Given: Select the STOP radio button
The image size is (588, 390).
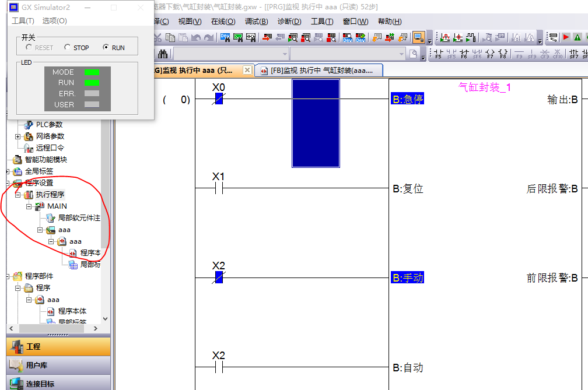Looking at the screenshot, I should (x=68, y=47).
